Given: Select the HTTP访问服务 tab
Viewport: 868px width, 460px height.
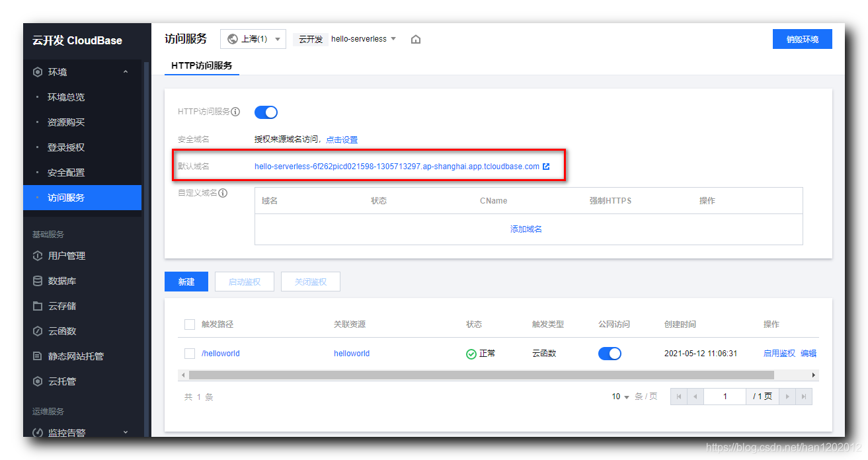Looking at the screenshot, I should 202,66.
